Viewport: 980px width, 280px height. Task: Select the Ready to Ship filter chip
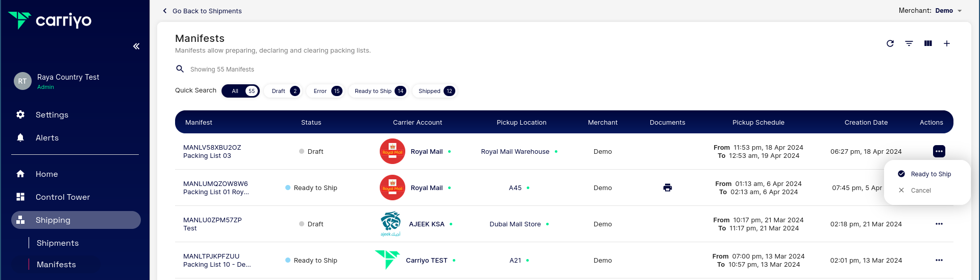[377, 91]
